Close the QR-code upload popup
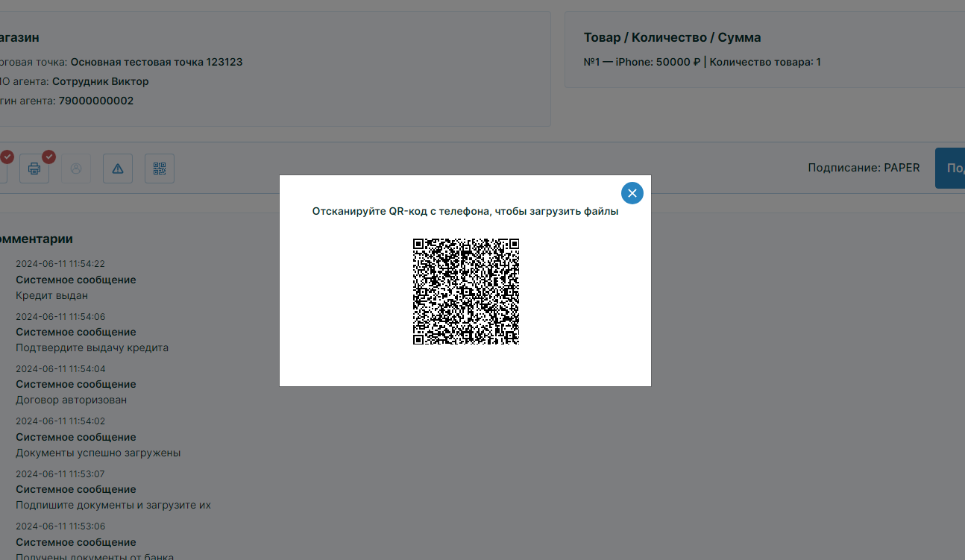965x560 pixels. 632,193
